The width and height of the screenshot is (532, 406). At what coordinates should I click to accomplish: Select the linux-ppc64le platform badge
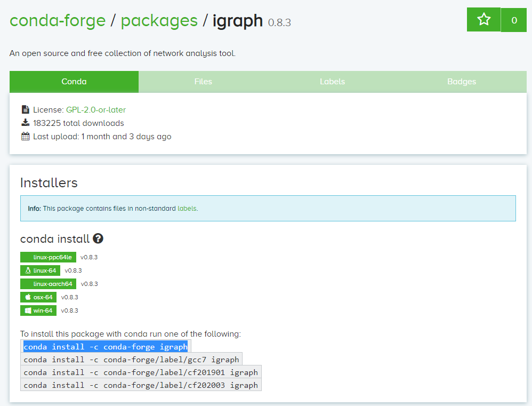click(48, 257)
